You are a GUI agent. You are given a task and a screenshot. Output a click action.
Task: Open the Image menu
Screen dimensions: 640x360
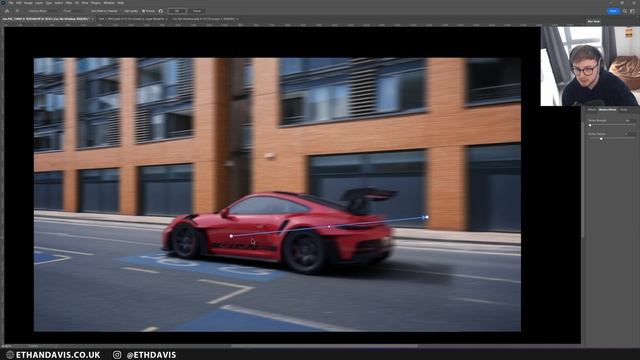point(28,3)
